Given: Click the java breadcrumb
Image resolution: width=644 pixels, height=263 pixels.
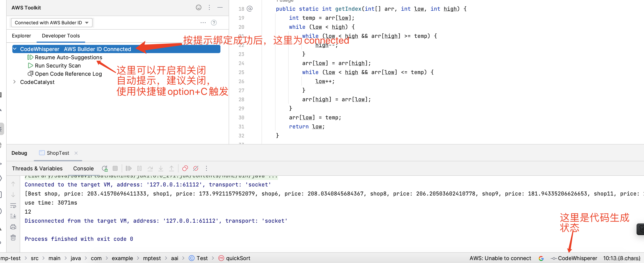Looking at the screenshot, I should coord(75,258).
